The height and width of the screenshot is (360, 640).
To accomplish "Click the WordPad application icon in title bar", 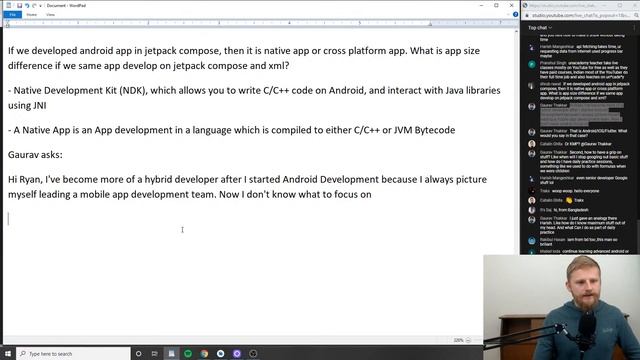I will [x=9, y=5].
